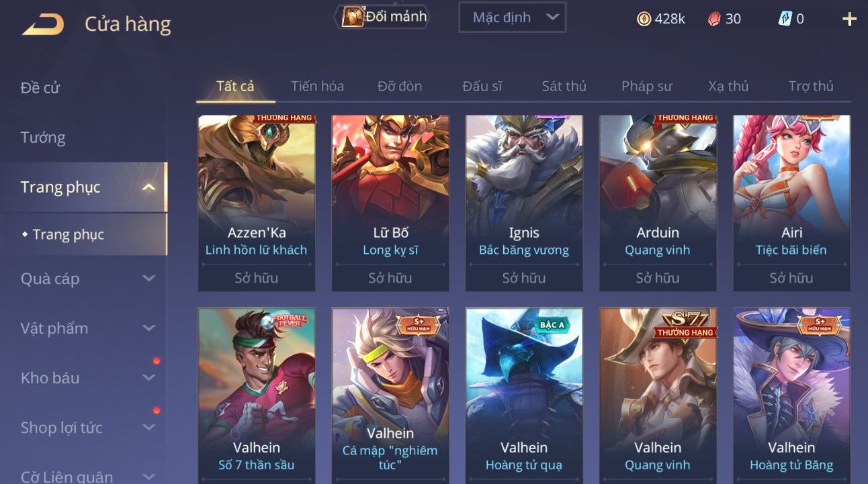This screenshot has height=484, width=868.
Task: Click the plus icon to add currency
Action: [849, 19]
